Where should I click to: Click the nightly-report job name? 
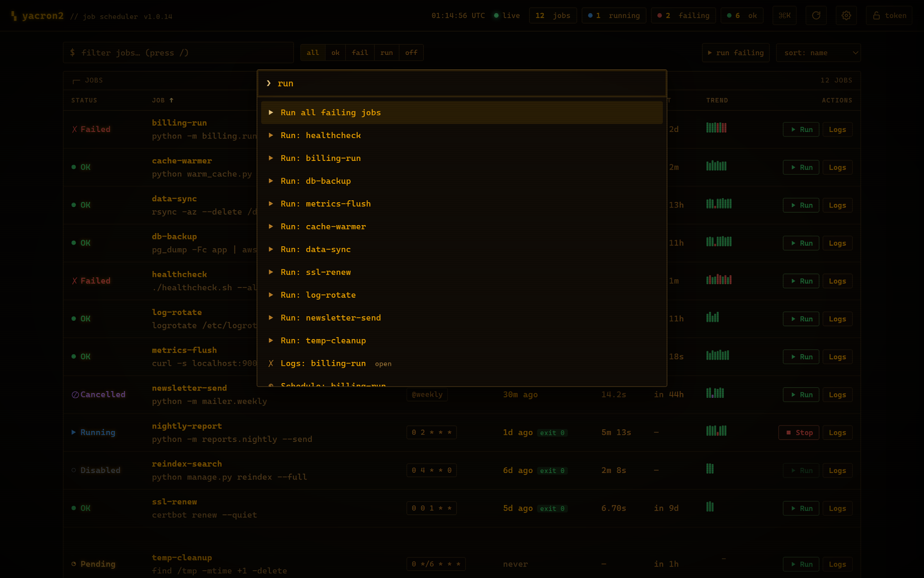pos(187,426)
